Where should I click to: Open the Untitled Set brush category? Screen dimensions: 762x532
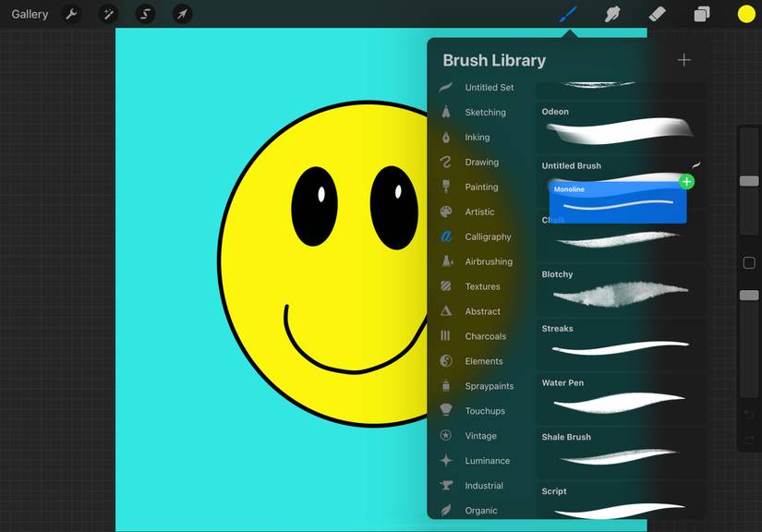click(x=477, y=88)
